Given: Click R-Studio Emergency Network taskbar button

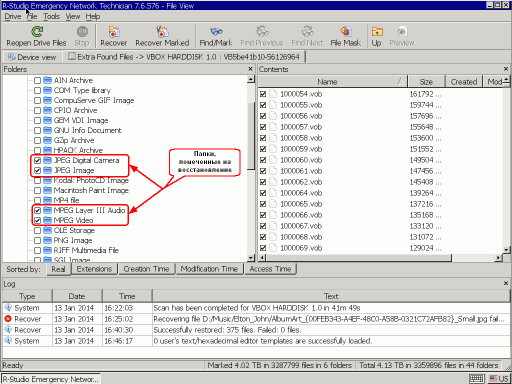Looking at the screenshot, I should point(51,379).
